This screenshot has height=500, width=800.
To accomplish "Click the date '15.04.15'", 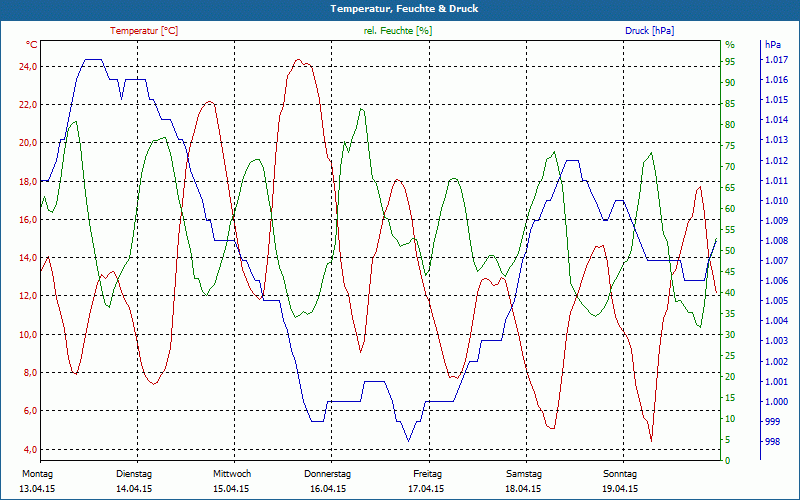I will (231, 488).
